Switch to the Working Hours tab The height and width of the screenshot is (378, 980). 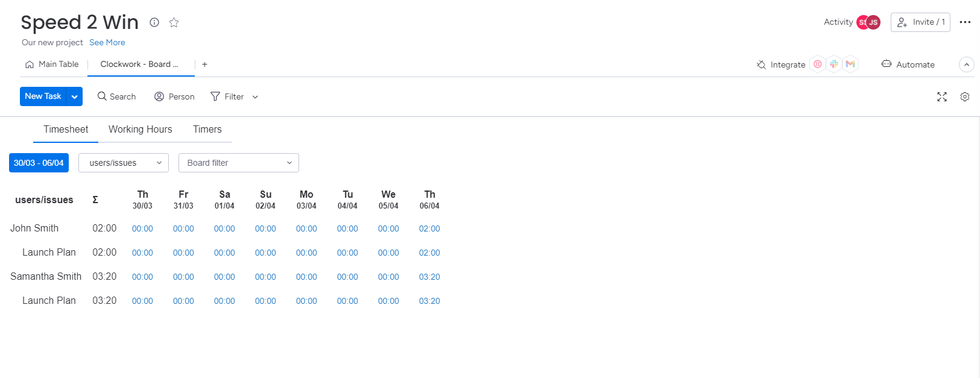point(140,129)
